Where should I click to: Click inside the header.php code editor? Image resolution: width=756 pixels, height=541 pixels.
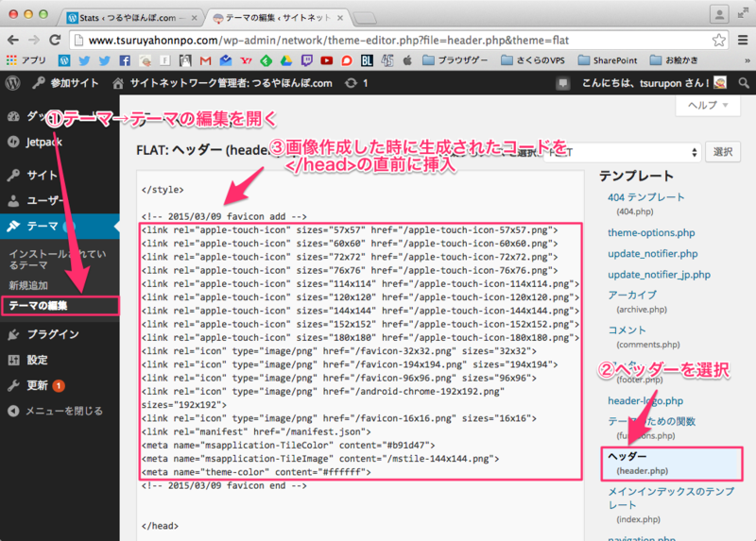360,357
